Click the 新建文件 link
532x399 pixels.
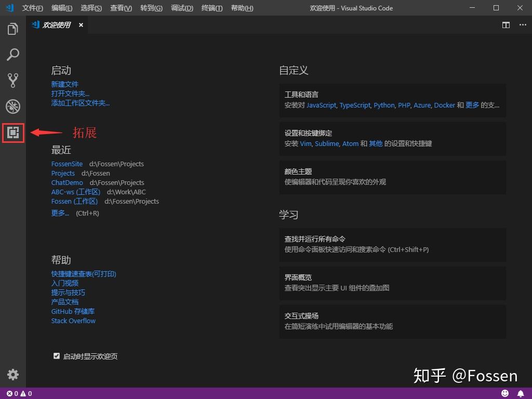(65, 84)
